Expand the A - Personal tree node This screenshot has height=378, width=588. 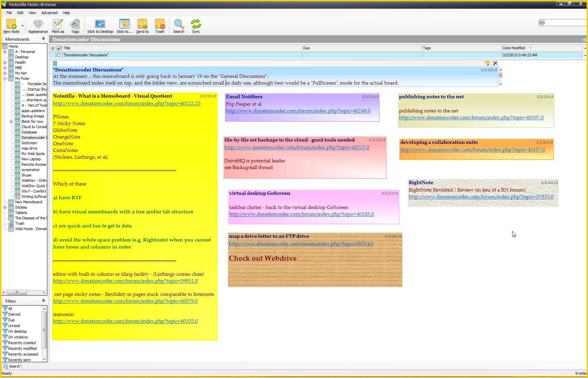click(5, 52)
